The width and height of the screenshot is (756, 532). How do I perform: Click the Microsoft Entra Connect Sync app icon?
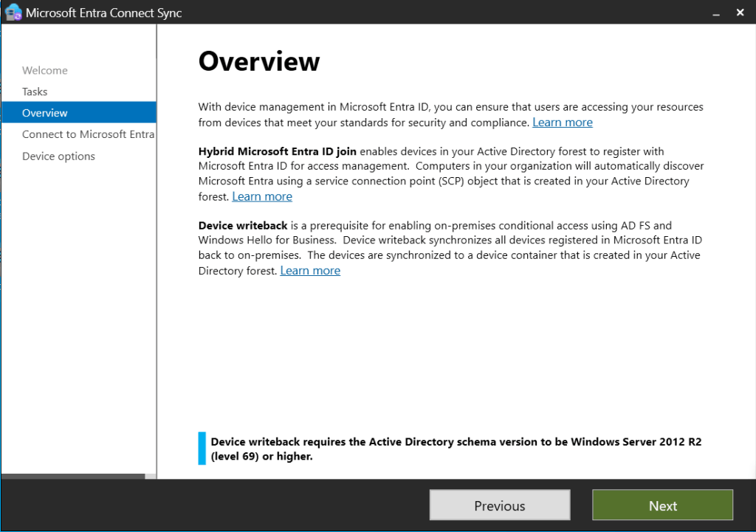coord(13,13)
